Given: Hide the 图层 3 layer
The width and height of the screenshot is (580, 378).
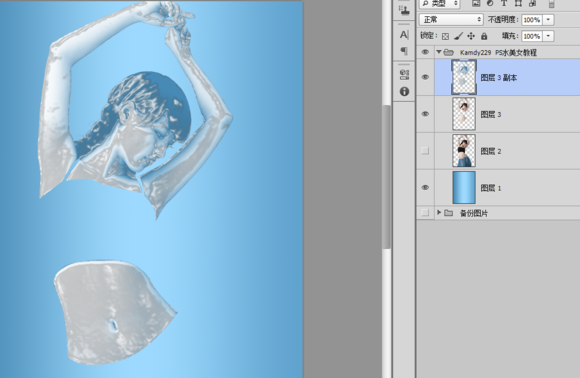Looking at the screenshot, I should 425,114.
